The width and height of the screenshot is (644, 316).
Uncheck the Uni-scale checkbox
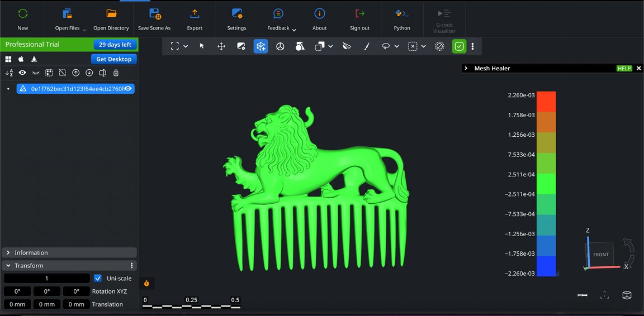pyautogui.click(x=98, y=278)
